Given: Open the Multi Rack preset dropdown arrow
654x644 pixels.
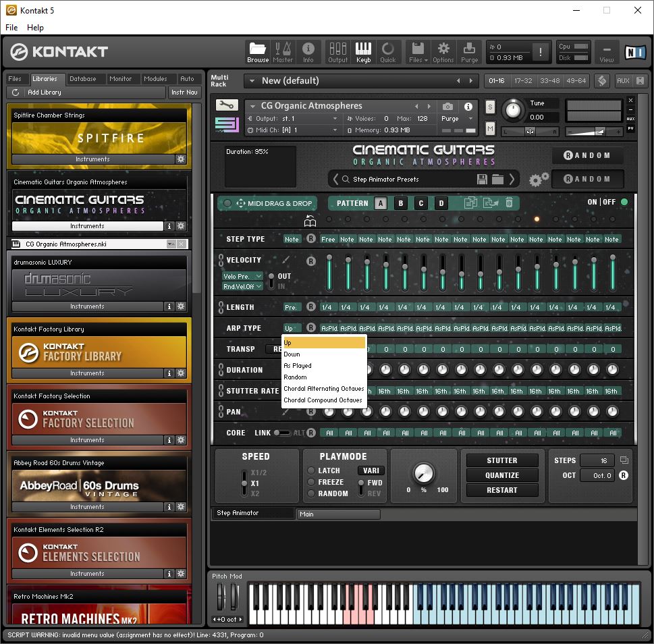Looking at the screenshot, I should (252, 81).
